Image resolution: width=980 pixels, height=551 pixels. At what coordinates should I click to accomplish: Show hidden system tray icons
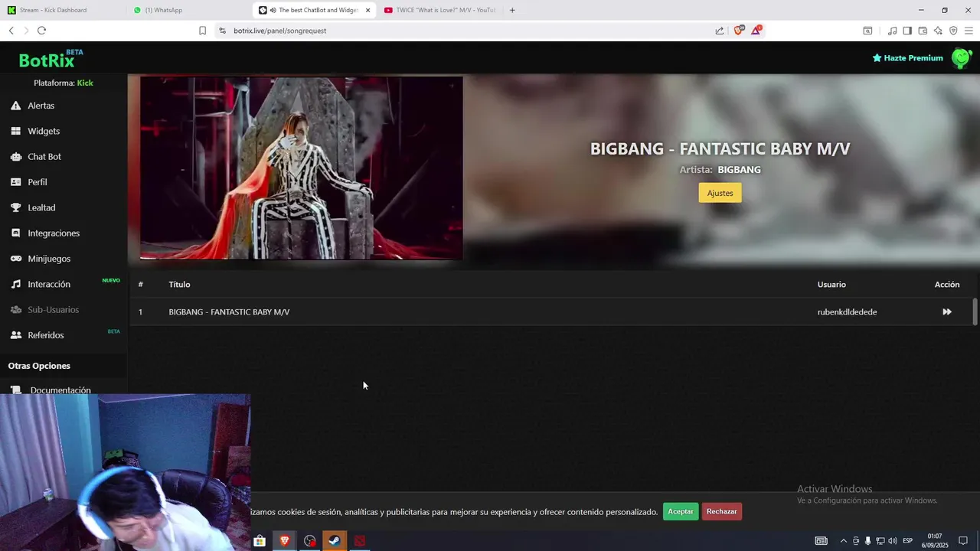(x=844, y=541)
